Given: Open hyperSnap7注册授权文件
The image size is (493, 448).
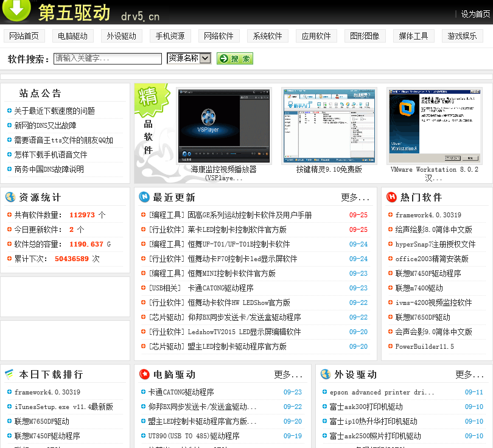Looking at the screenshot, I should coord(435,244).
